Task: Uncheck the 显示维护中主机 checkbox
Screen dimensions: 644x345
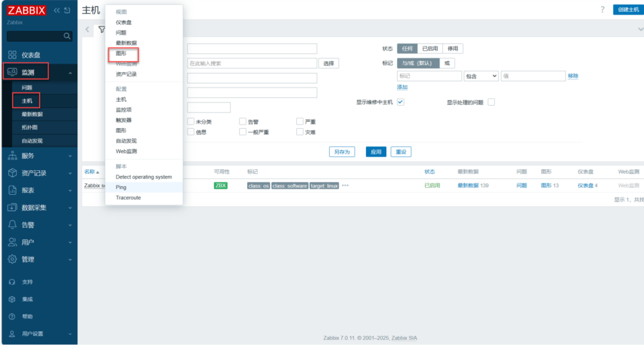Action: (400, 102)
